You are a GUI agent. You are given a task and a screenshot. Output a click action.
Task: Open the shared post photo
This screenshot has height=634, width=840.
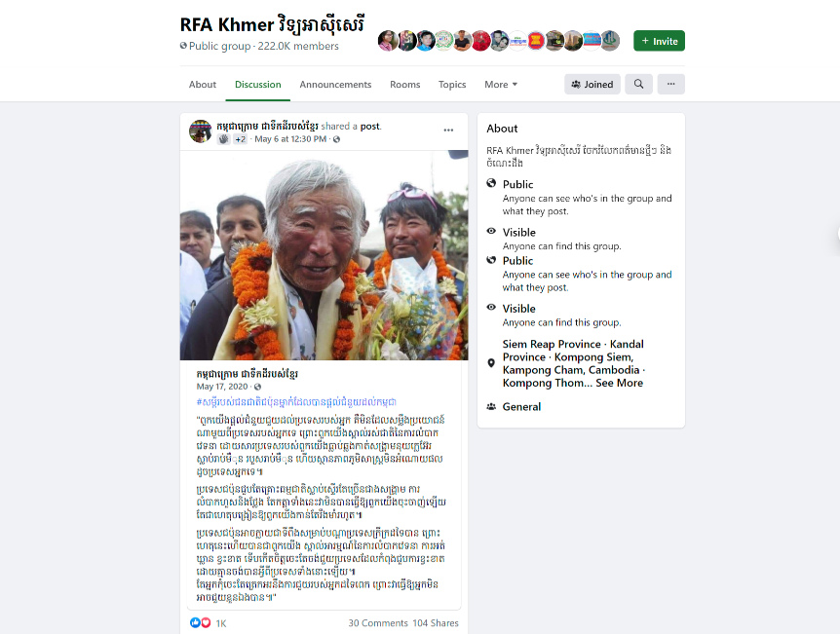(x=325, y=255)
